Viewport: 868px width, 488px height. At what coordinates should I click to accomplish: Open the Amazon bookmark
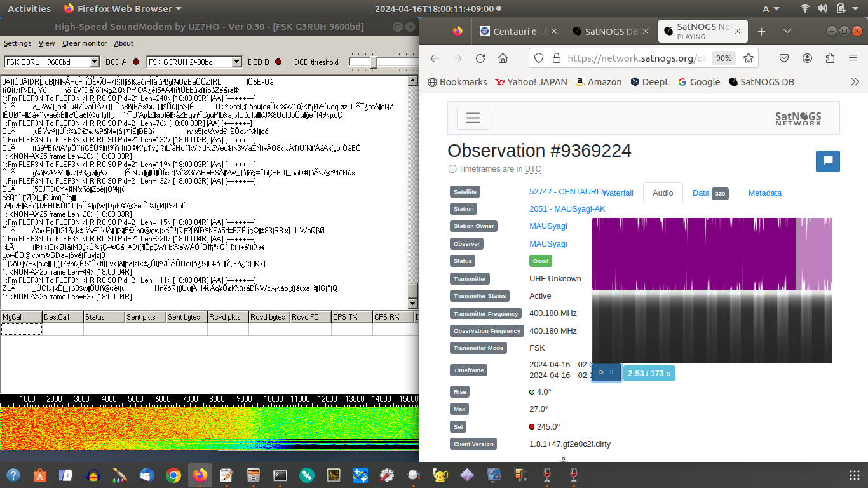[x=598, y=82]
